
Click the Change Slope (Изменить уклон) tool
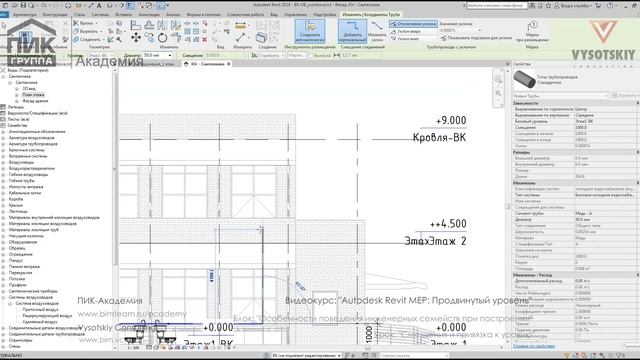[377, 31]
